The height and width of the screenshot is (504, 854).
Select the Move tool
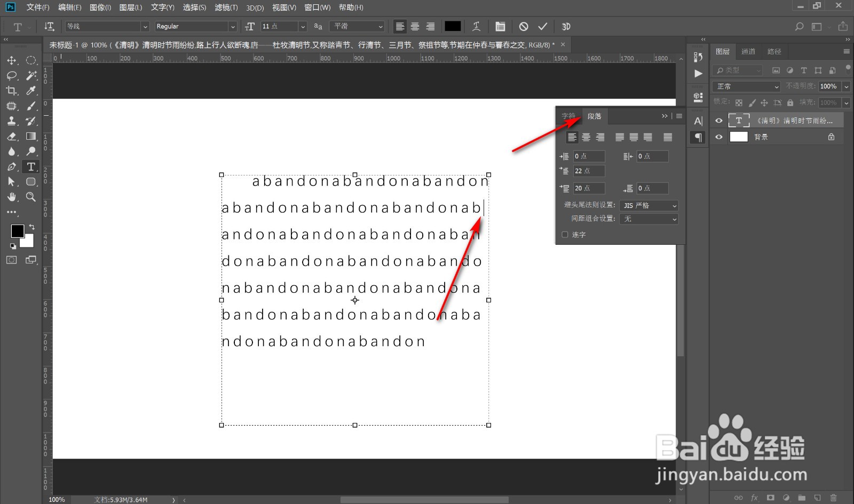pyautogui.click(x=11, y=60)
